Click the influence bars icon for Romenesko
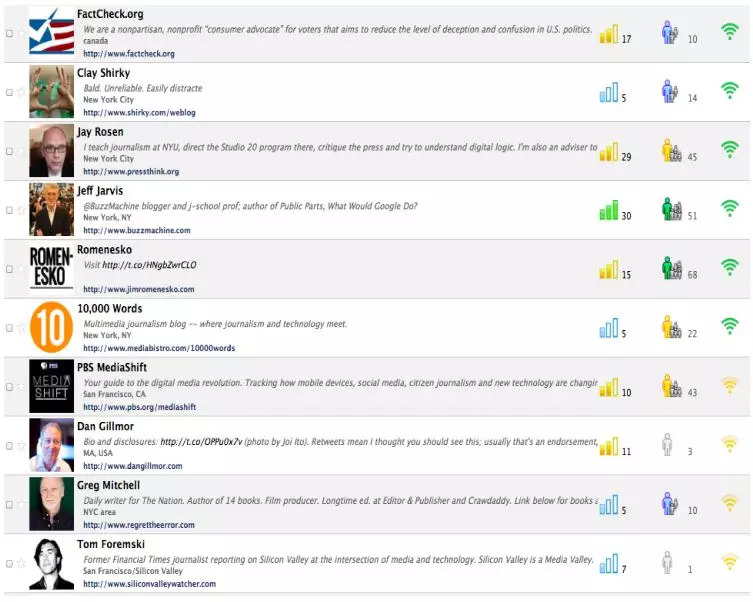The width and height of the screenshot is (753, 602). (x=608, y=270)
